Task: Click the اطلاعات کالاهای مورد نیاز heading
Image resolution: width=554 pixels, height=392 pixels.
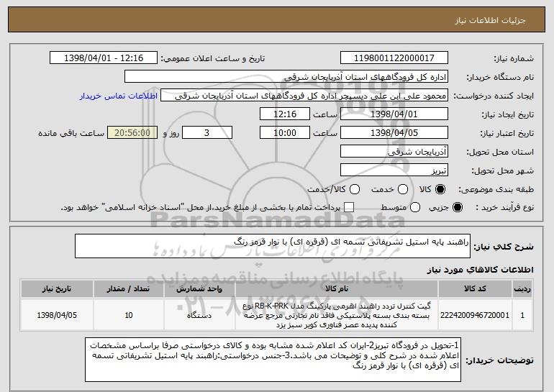Action: coord(481,270)
